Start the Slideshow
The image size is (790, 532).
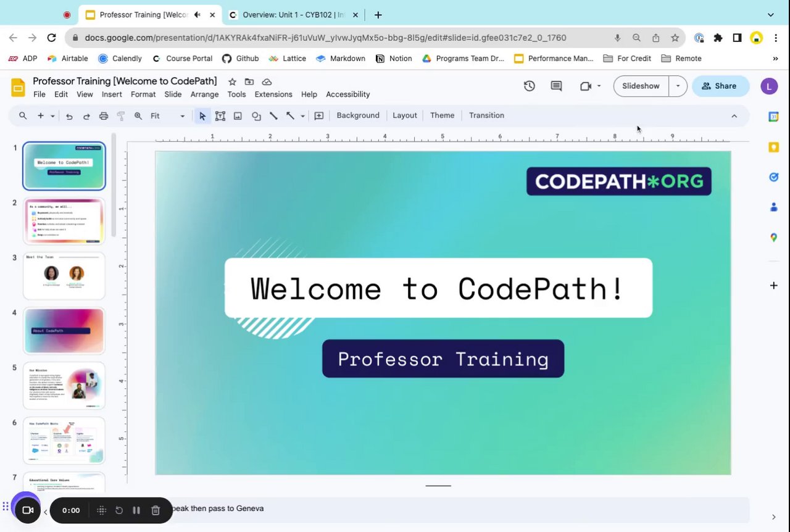pos(641,86)
